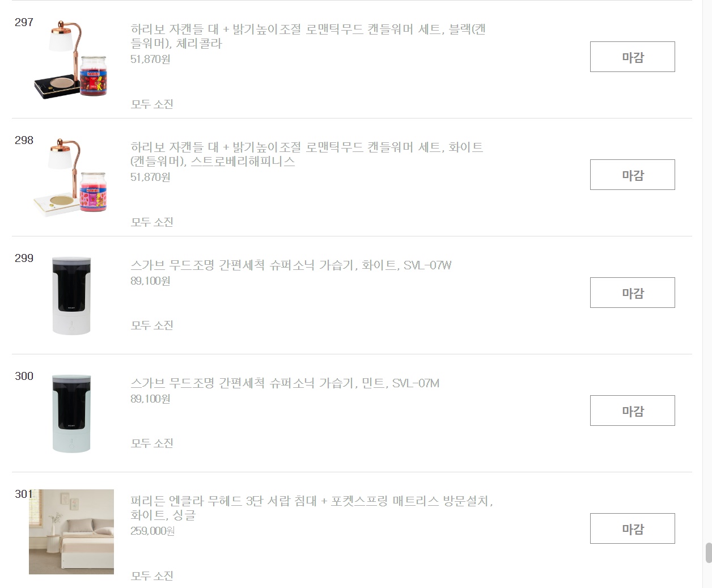
Task: Open the 스가브 humidifier 화이트 SVL-07W title
Action: (x=291, y=265)
